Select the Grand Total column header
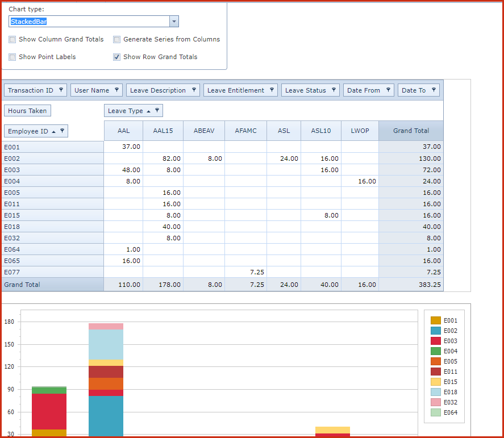 [x=411, y=131]
